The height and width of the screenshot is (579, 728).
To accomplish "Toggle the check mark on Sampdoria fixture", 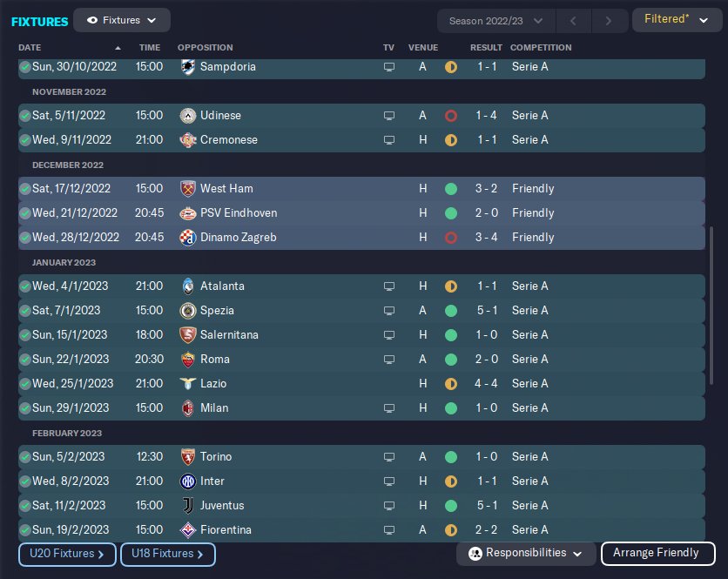I will pos(24,66).
